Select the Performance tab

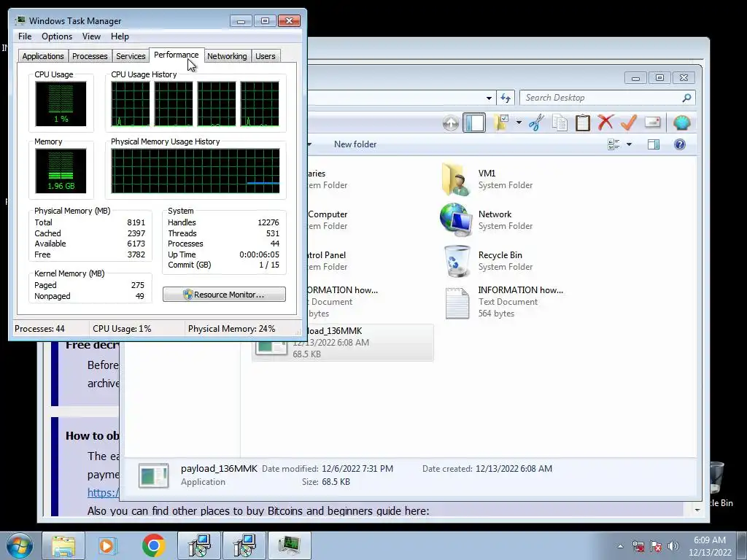pyautogui.click(x=177, y=55)
